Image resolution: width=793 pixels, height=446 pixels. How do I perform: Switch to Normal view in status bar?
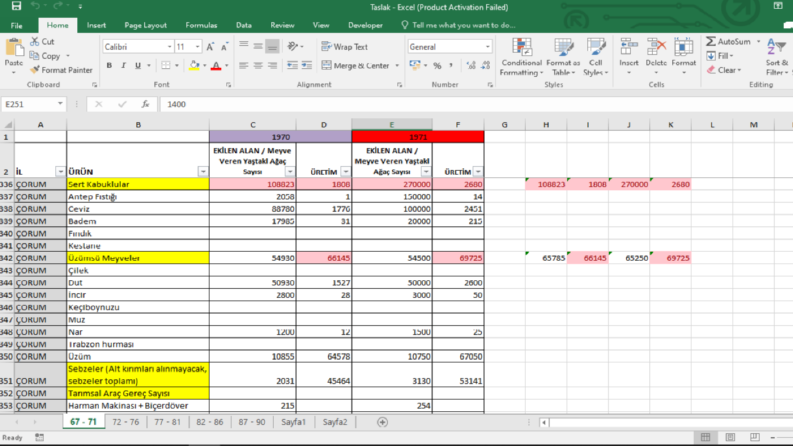point(706,437)
